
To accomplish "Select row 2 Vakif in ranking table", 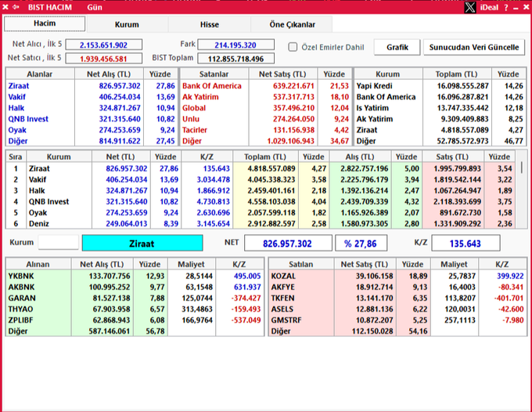I will pos(261,179).
